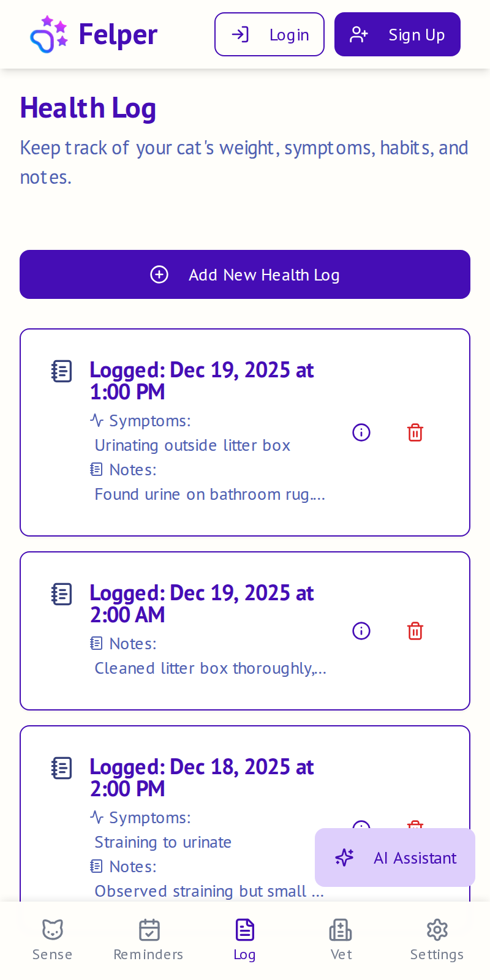Click notebook icon on Dec 19 1:00 PM log
Screen dimensions: 490x980
(62, 371)
